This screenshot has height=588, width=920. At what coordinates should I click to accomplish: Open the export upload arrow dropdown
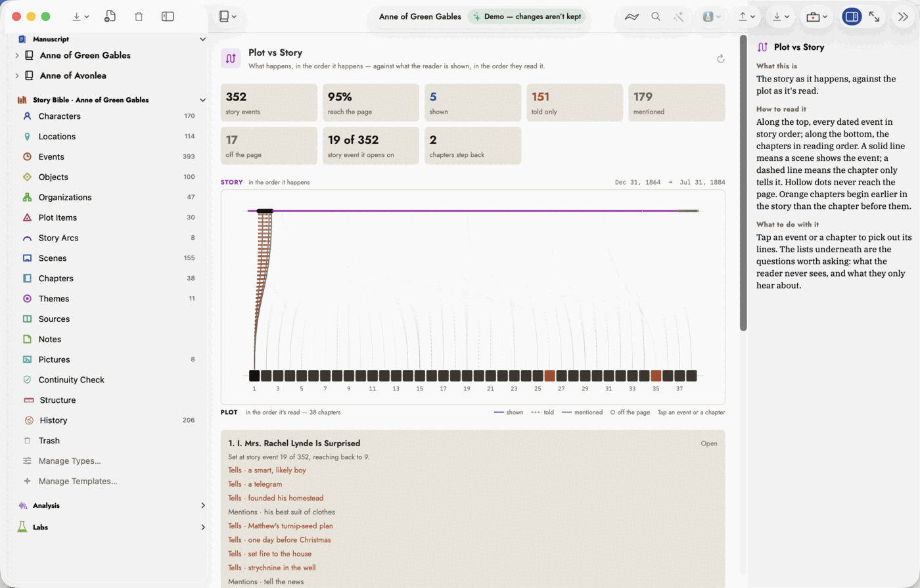[747, 16]
